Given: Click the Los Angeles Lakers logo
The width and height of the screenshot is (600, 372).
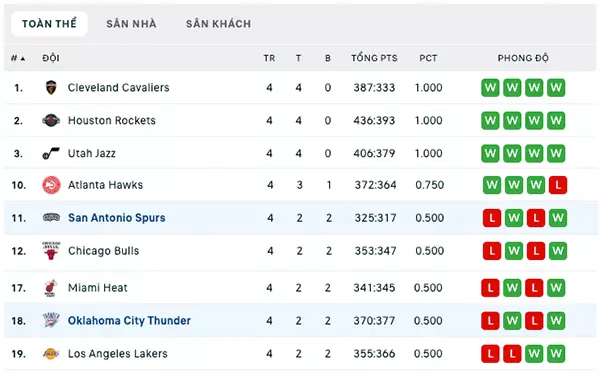Looking at the screenshot, I should [x=51, y=354].
